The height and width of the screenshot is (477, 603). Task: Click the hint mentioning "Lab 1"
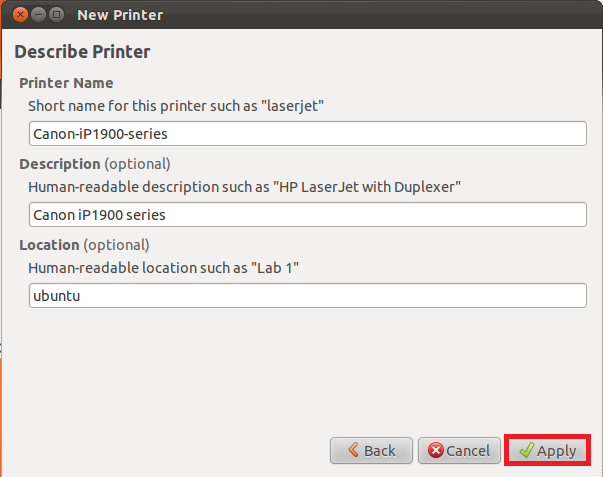point(164,266)
